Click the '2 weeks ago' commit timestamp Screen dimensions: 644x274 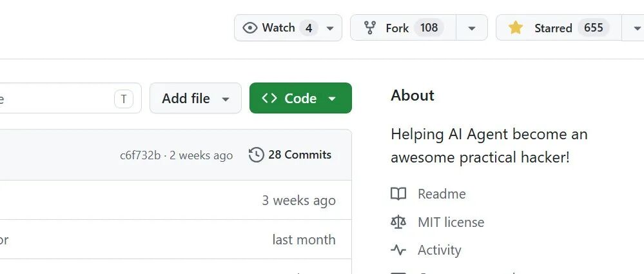pyautogui.click(x=201, y=155)
